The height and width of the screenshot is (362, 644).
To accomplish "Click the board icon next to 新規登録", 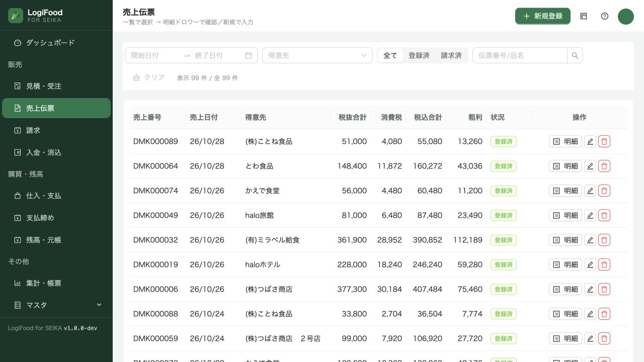I will [x=584, y=16].
